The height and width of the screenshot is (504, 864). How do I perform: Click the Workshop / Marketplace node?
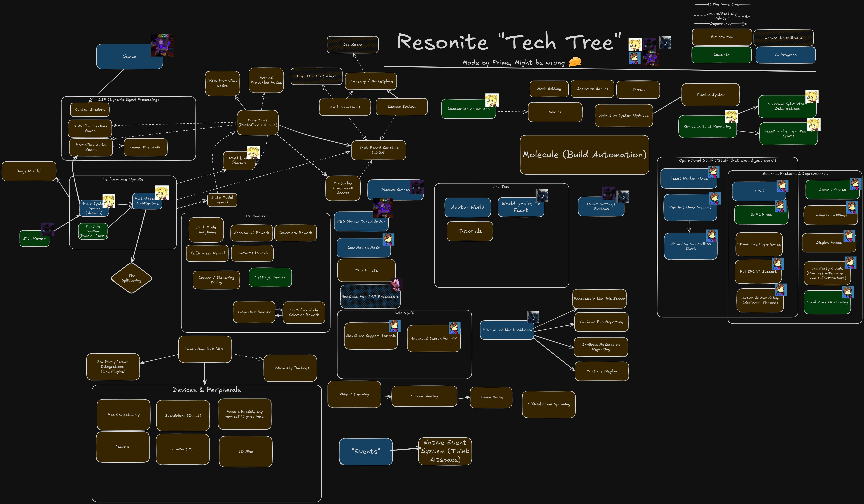tap(371, 81)
